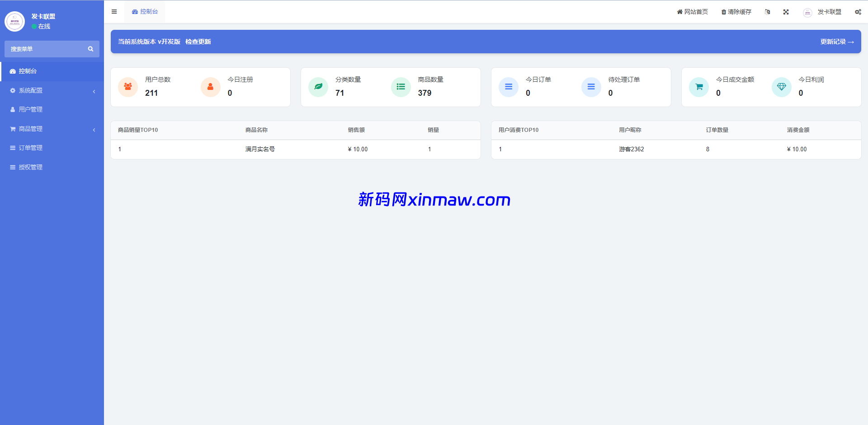868x425 pixels.
Task: Expand the 系统配置 sidebar menu
Action: click(x=52, y=91)
